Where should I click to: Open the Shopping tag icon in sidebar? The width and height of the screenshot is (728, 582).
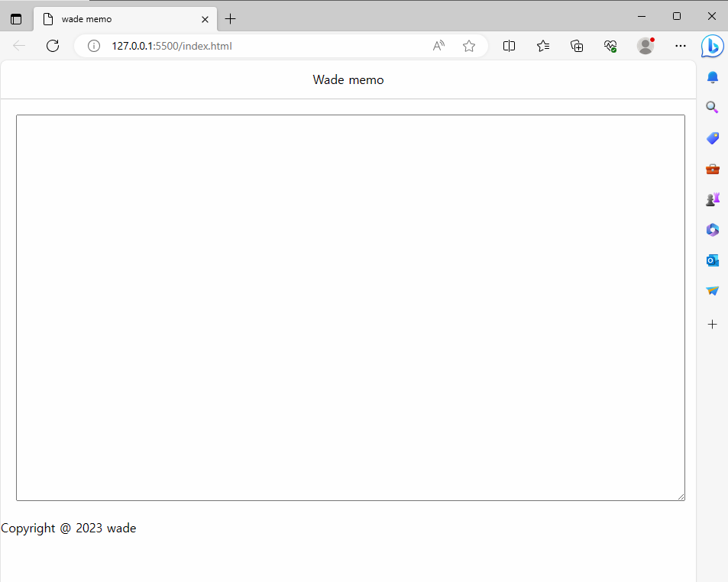[x=713, y=138]
